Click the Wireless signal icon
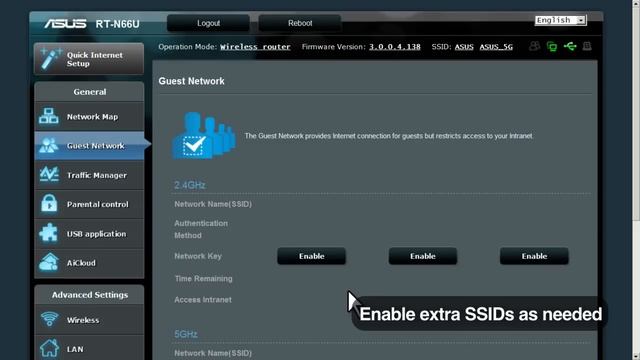Viewport: 640px width, 360px height. point(49,319)
